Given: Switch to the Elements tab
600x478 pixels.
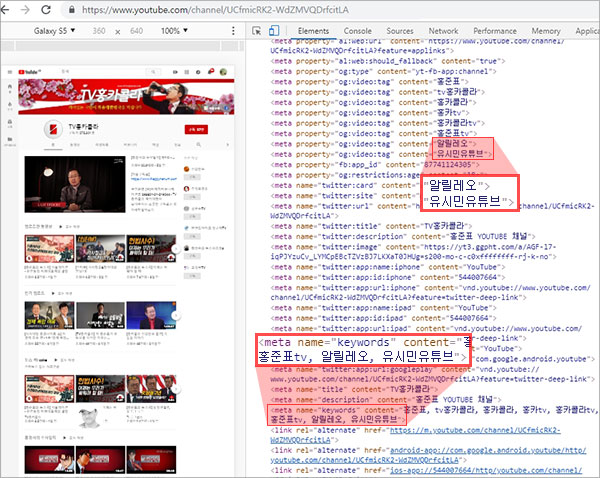Looking at the screenshot, I should [313, 31].
